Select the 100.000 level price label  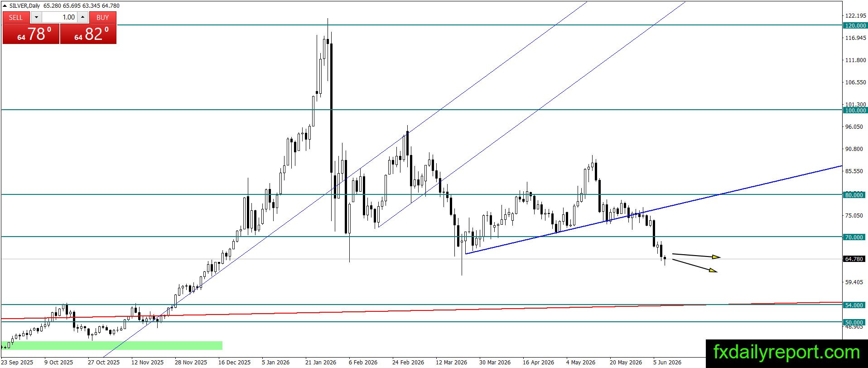[x=855, y=110]
